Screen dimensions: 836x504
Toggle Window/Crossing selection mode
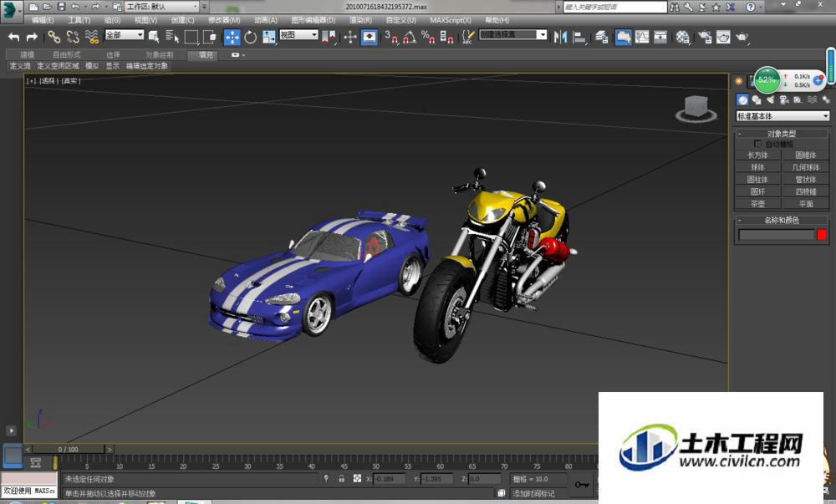[x=210, y=37]
